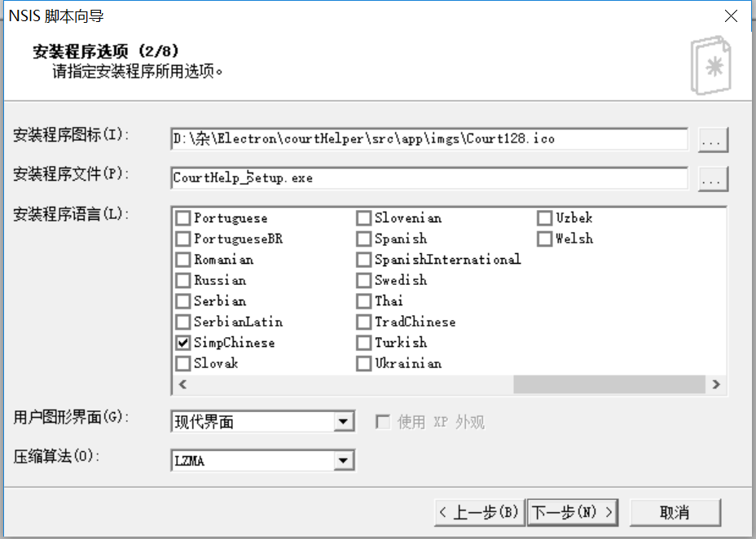Click language list left scroll arrow
This screenshot has width=756, height=539.
pos(182,384)
